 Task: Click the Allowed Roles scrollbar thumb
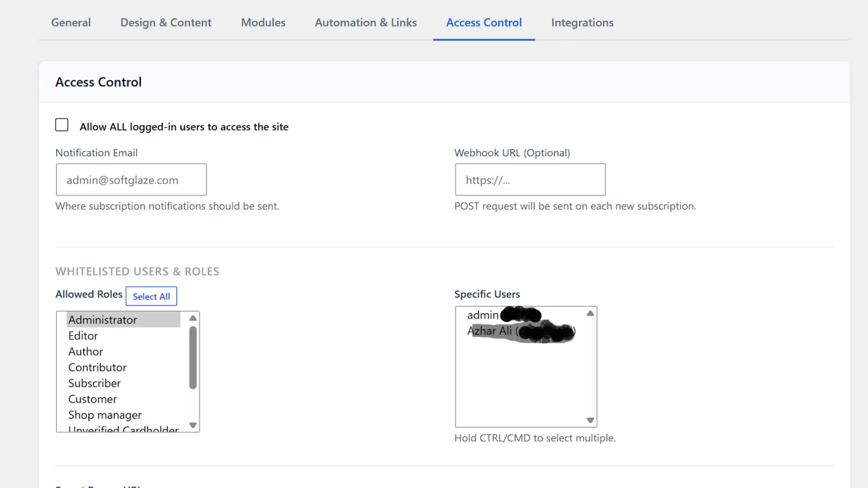click(193, 357)
